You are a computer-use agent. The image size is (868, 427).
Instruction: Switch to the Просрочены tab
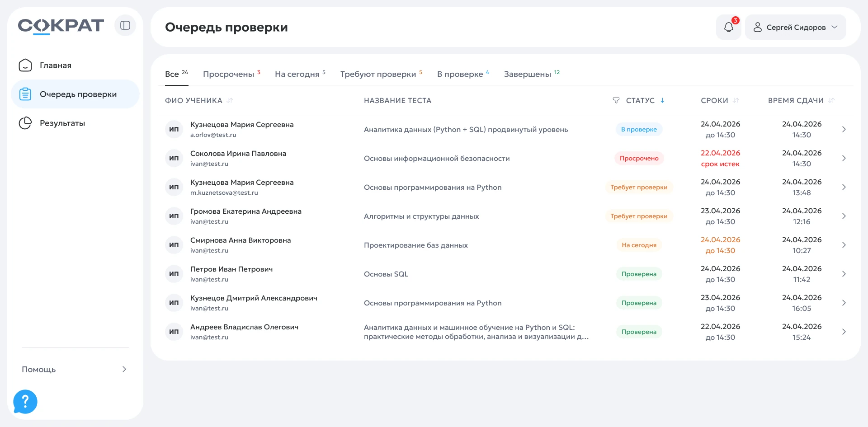point(231,74)
